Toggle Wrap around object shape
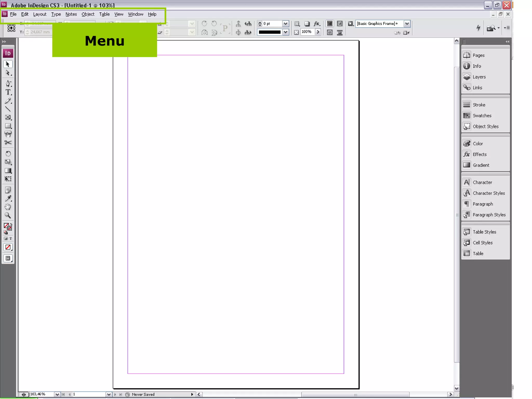Screen dimensions: 532x399 point(330,32)
